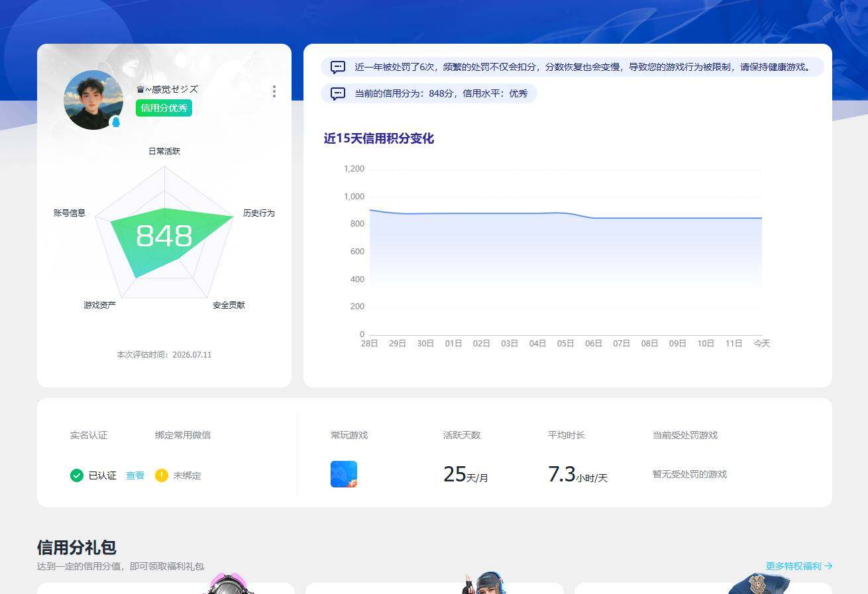Screen dimensions: 868x594
Task: Click the 1,200 y-axis value
Action: pos(354,169)
